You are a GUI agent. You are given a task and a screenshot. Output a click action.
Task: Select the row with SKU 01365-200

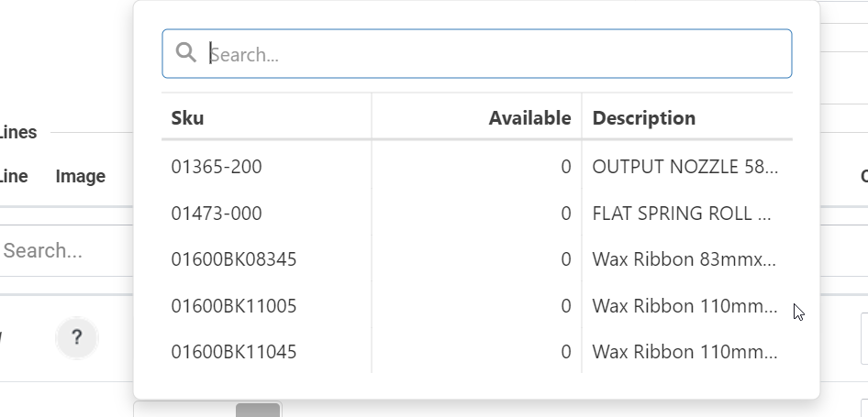pos(217,167)
